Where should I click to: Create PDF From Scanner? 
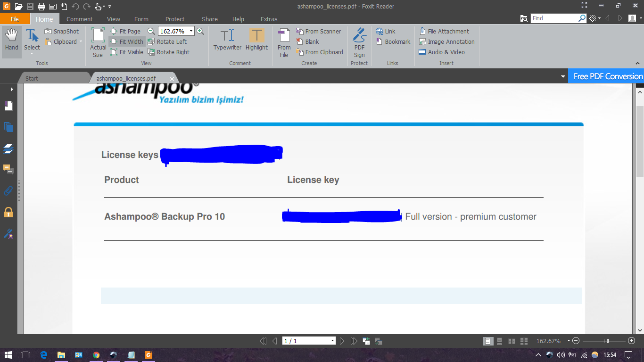click(318, 31)
